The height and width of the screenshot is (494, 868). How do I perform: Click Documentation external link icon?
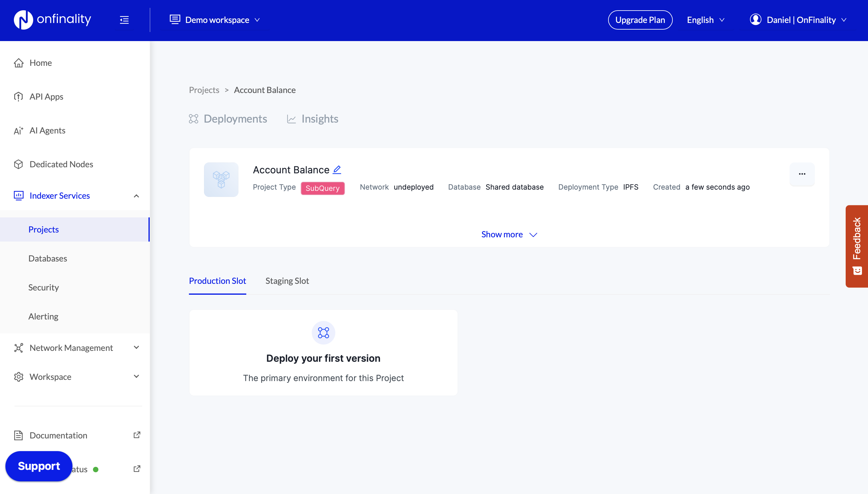coord(137,435)
